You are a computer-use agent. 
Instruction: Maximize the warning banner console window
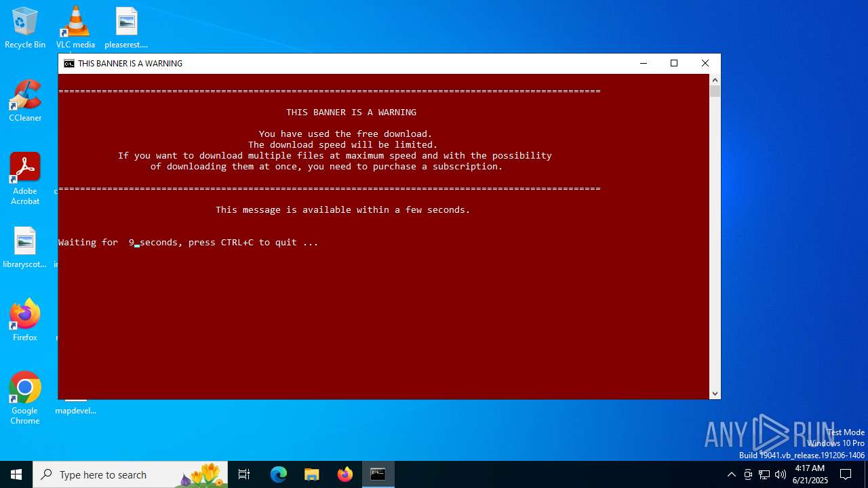674,63
